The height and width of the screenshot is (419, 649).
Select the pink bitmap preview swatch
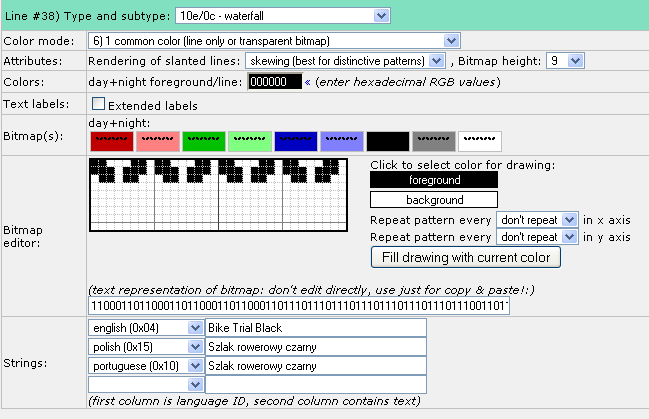click(x=157, y=141)
